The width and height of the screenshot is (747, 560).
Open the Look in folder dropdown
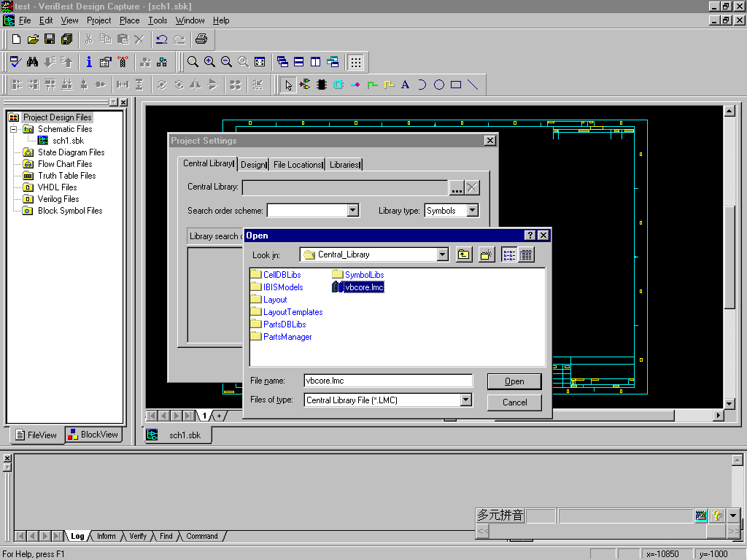[442, 254]
